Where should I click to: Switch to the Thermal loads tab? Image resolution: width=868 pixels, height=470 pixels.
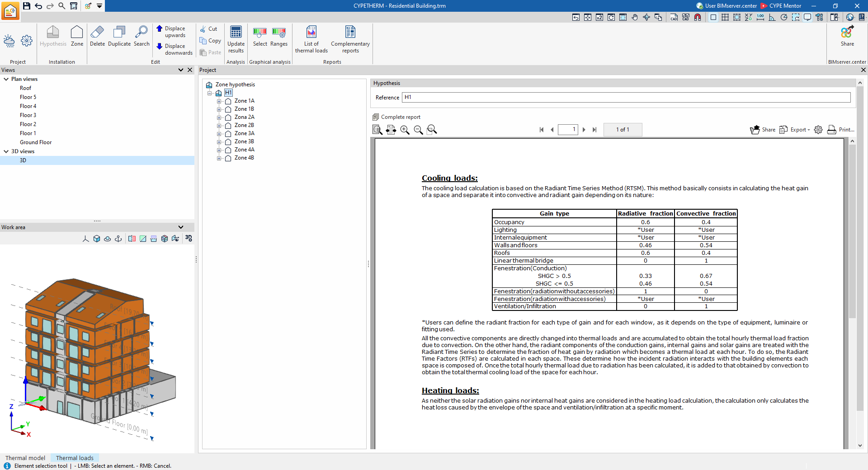[75, 458]
